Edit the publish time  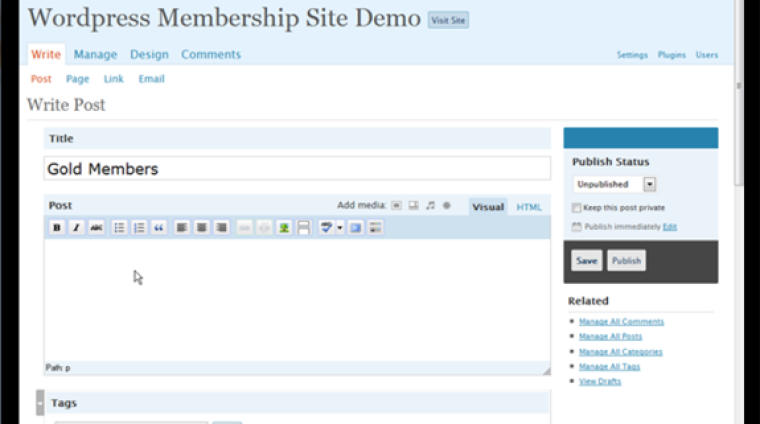670,227
